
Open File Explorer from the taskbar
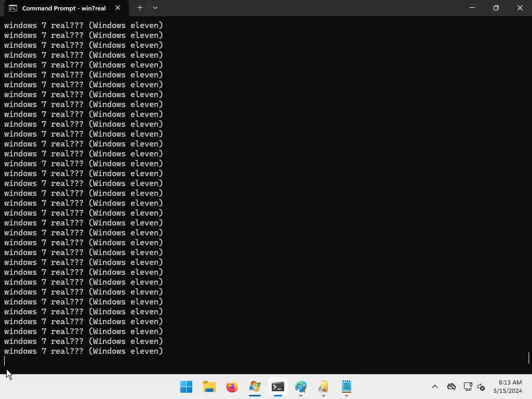[x=209, y=387]
